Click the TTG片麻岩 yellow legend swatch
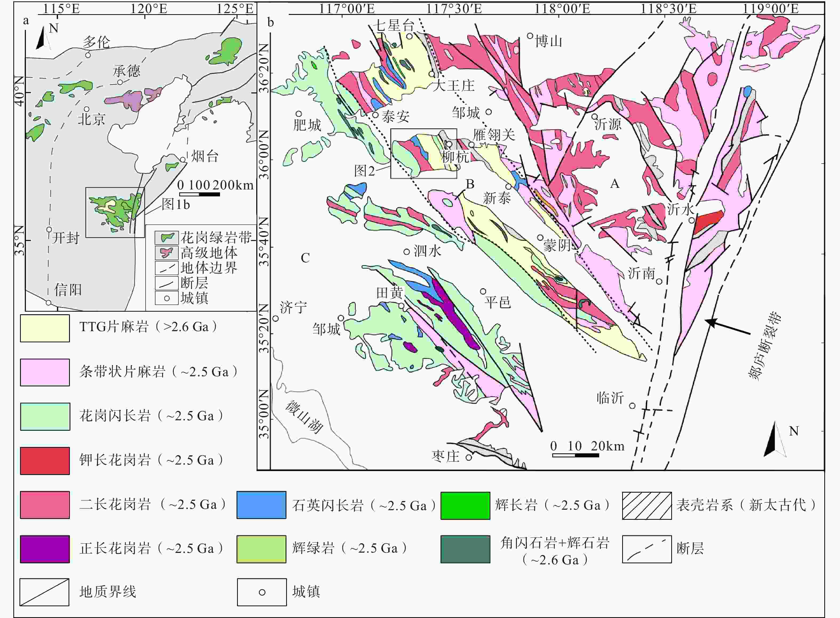This screenshot has width=840, height=618. pyautogui.click(x=45, y=328)
